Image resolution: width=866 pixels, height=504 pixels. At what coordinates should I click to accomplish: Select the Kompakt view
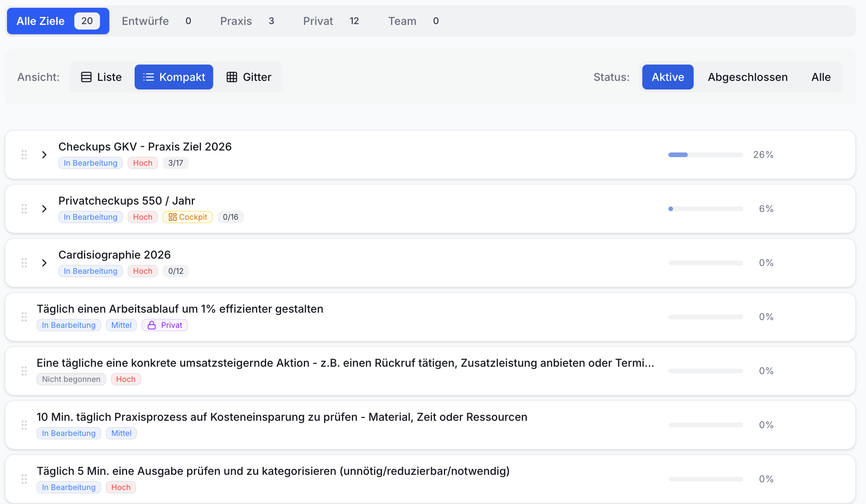pyautogui.click(x=174, y=77)
